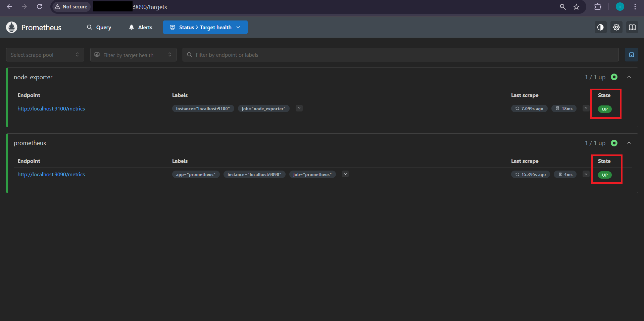Click the browser back arrow
644x321 pixels.
[9, 7]
